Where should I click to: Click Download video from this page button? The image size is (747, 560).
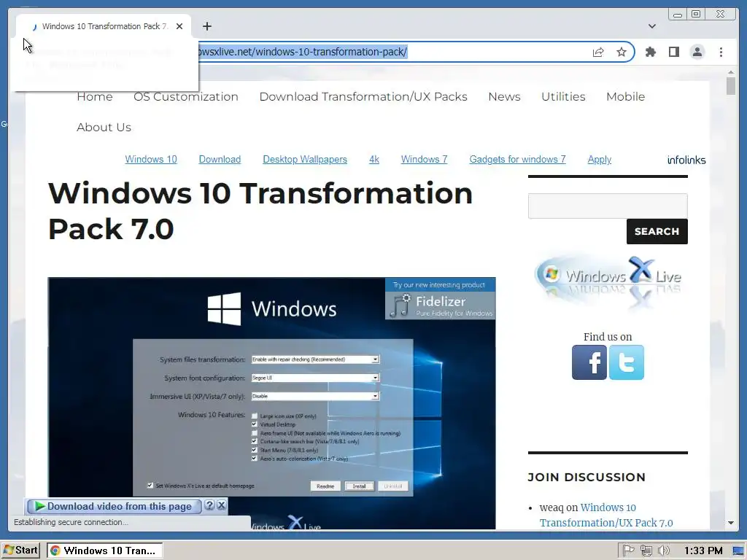pyautogui.click(x=113, y=506)
